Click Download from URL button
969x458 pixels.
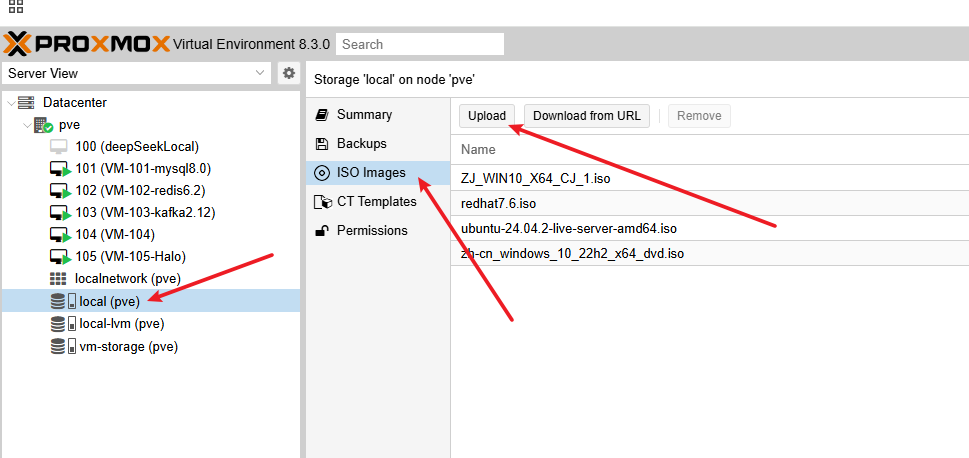tap(586, 116)
